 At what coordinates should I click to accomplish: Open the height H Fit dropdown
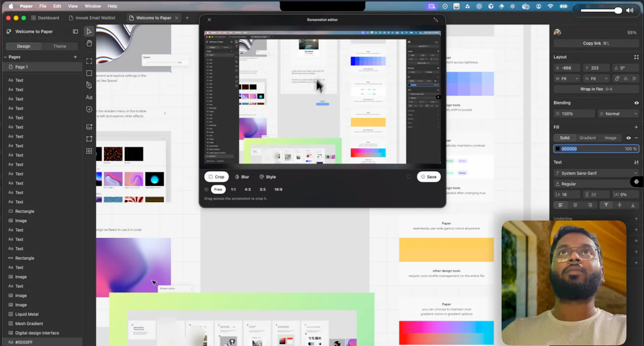(x=597, y=79)
